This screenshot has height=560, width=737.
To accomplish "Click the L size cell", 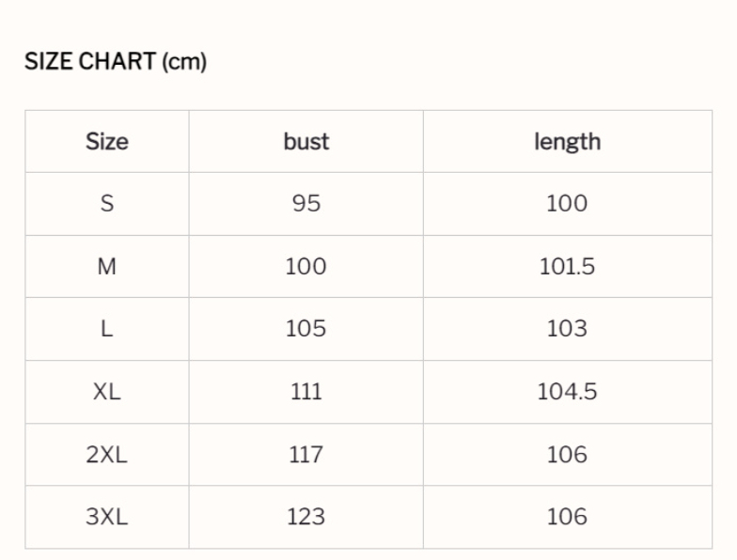I will [x=107, y=329].
